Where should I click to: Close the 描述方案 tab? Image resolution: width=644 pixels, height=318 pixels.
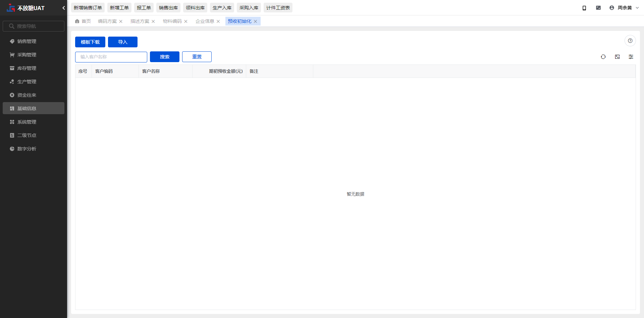[153, 21]
